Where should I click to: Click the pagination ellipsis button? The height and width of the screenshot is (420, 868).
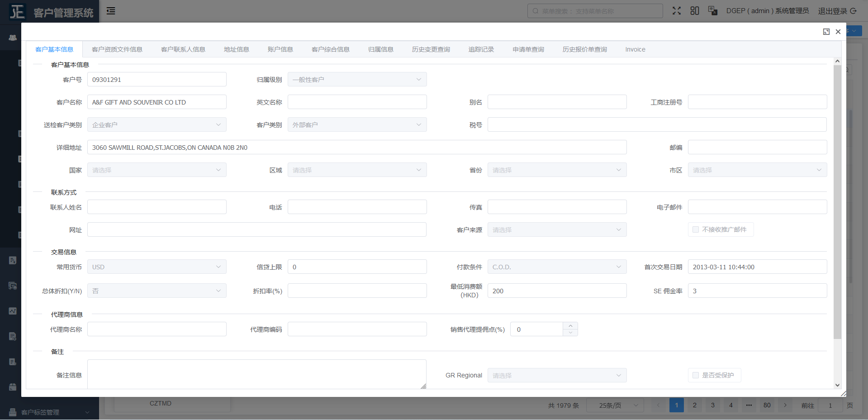pos(749,405)
